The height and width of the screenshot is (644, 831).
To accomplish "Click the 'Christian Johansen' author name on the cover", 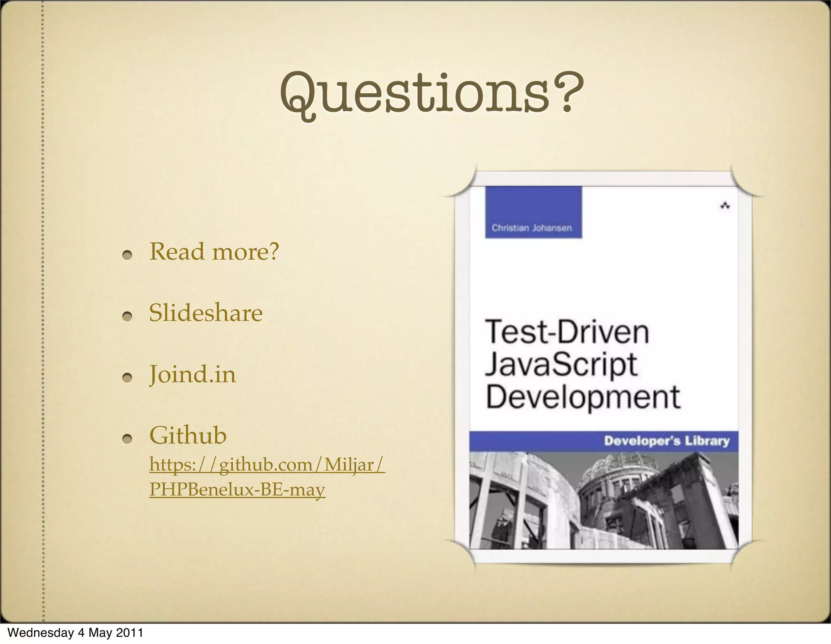I will coord(532,228).
